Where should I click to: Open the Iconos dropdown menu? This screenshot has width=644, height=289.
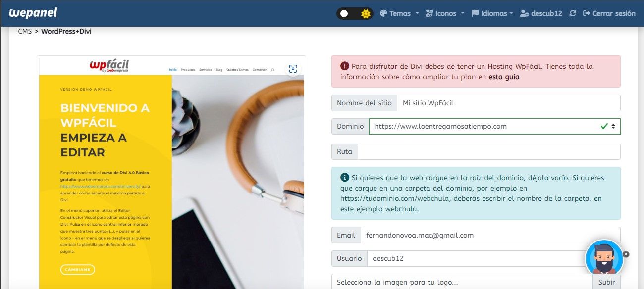point(445,13)
